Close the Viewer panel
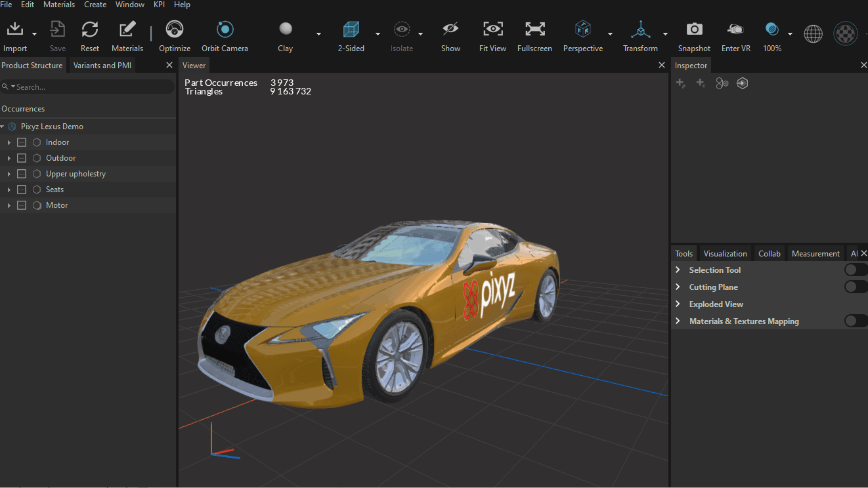The height and width of the screenshot is (488, 868). pos(662,65)
